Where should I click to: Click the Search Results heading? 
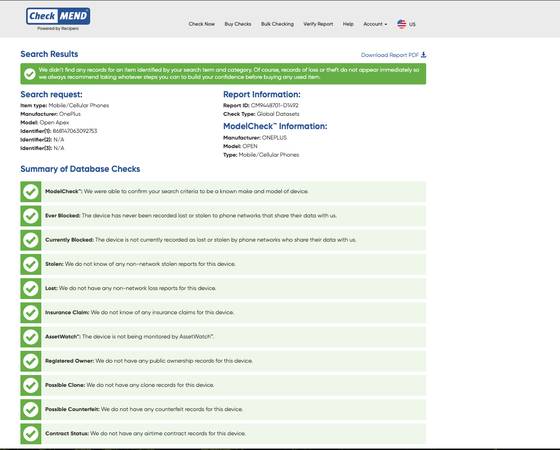[49, 54]
